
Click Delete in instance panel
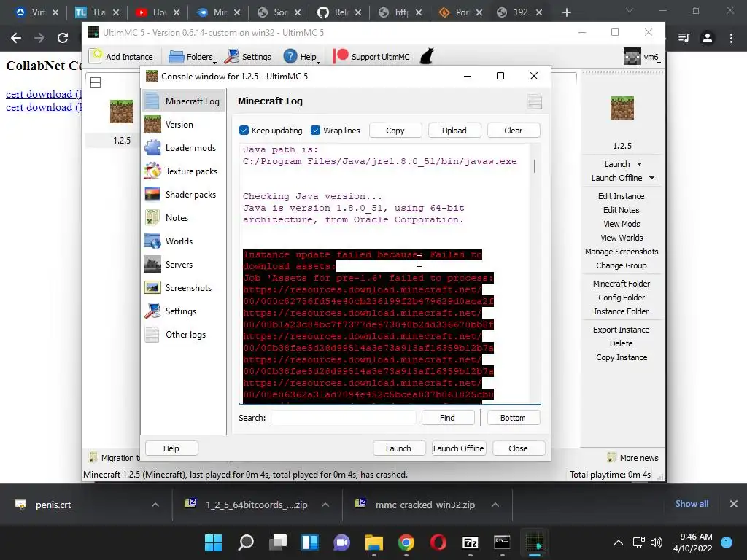click(x=621, y=343)
